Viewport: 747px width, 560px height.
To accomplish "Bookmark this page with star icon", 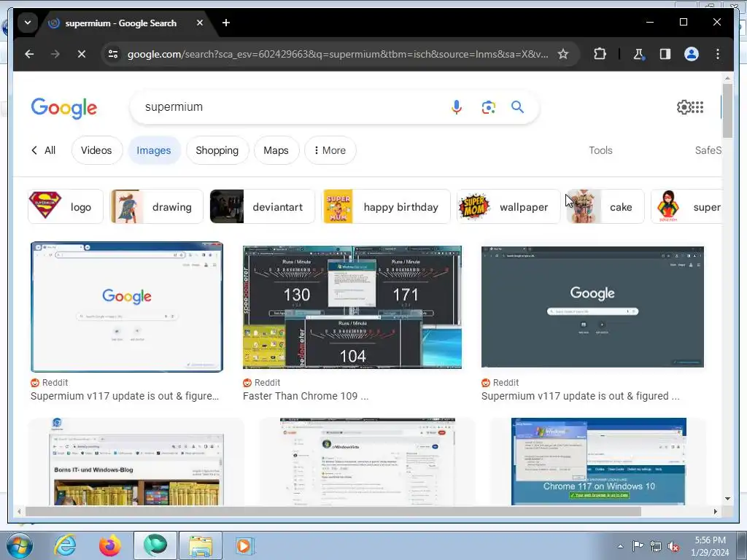I will pyautogui.click(x=563, y=54).
